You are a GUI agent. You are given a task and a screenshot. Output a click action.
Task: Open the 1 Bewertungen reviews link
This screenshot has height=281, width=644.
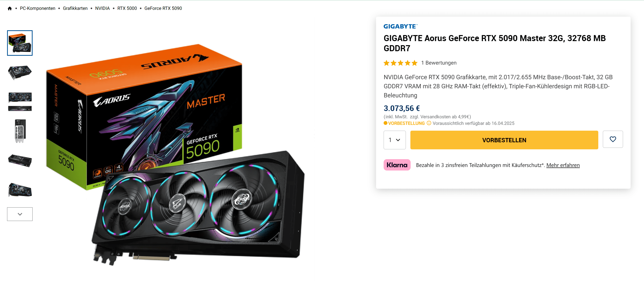coord(439,63)
